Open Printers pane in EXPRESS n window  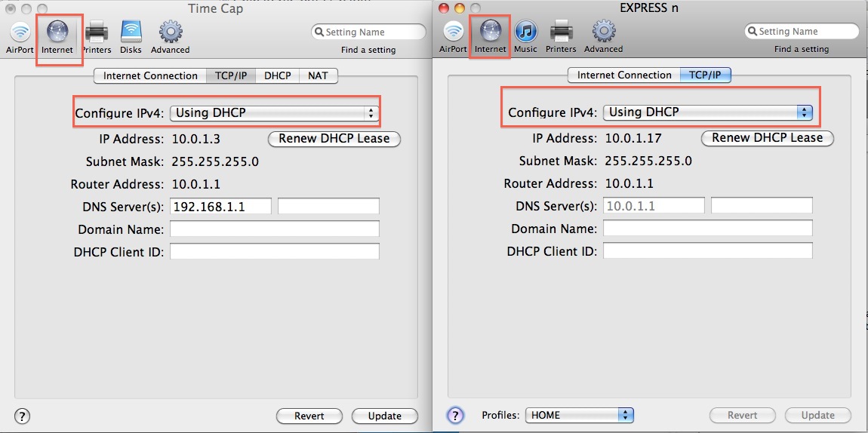tap(561, 36)
